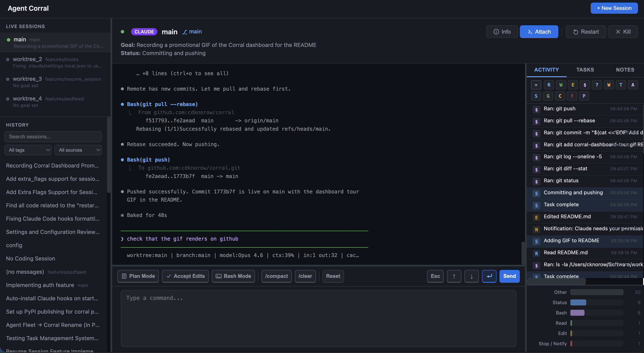The width and height of the screenshot is (644, 353).
Task: Click the S badge beside 'Committing and pushing'
Action: [x=536, y=193]
